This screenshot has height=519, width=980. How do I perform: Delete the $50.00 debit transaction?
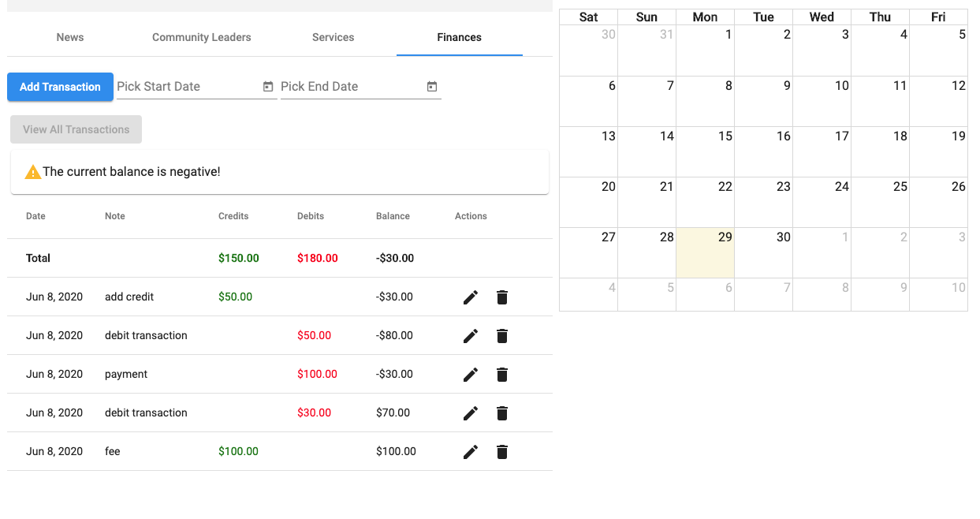(502, 336)
